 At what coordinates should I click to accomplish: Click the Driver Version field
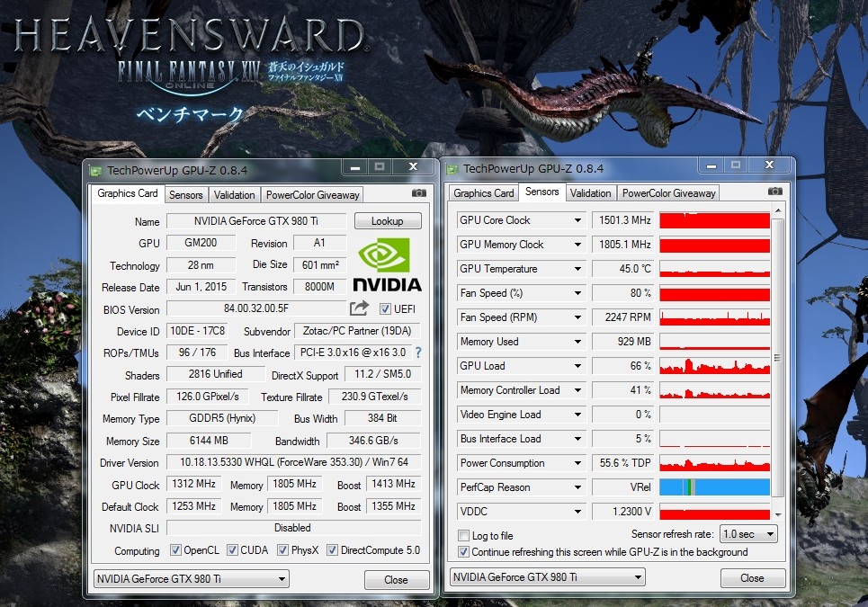pyautogui.click(x=293, y=462)
